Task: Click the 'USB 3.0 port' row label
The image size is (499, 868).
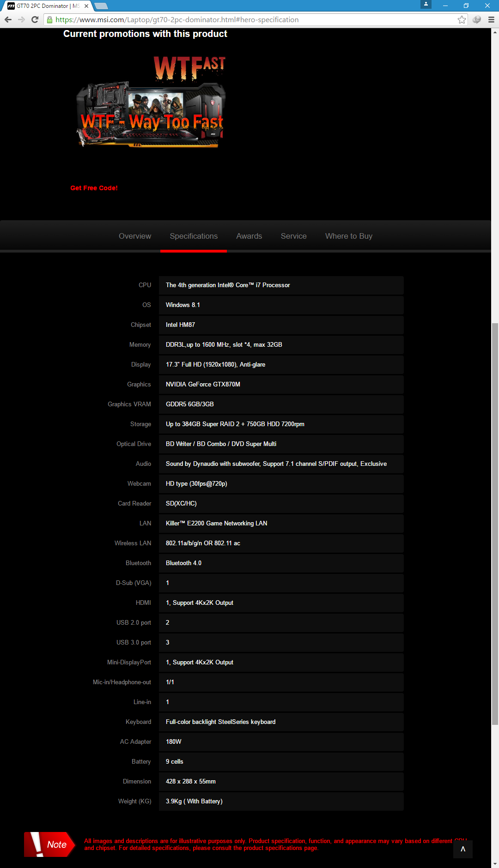Action: (134, 643)
